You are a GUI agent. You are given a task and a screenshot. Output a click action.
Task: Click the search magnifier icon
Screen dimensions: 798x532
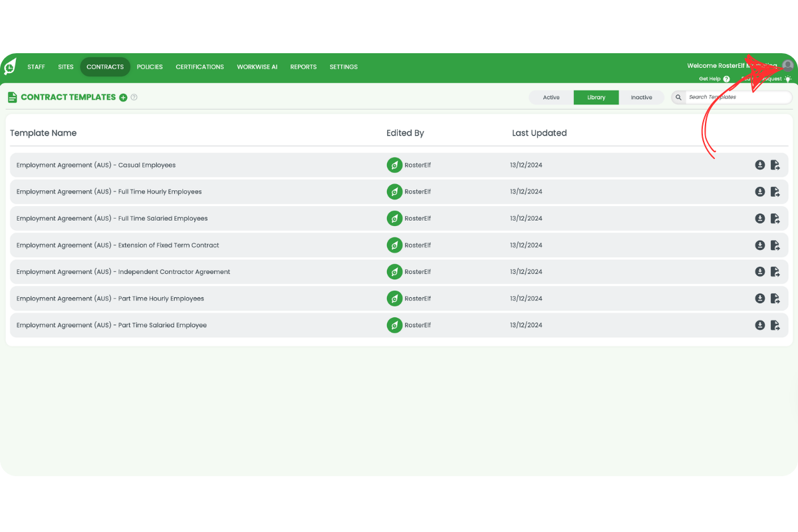tap(678, 98)
